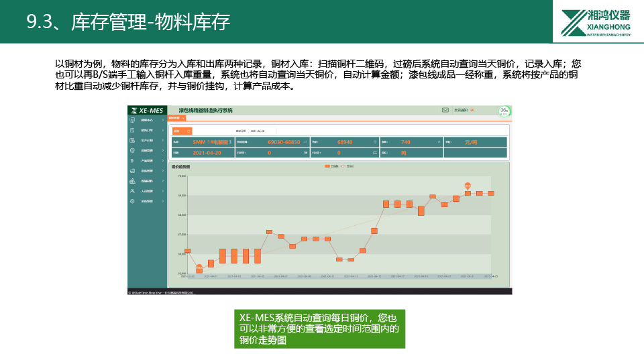This screenshot has width=644, height=362.
Task: Click the orange refresh button above data cards
Action: (x=182, y=131)
